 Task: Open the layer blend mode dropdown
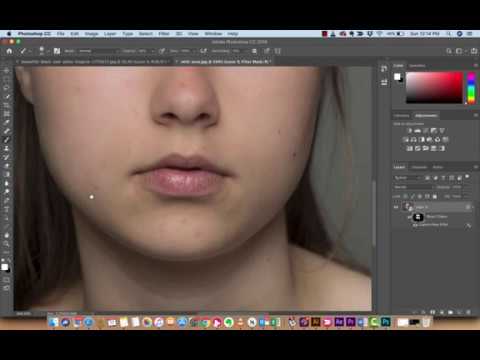413,187
